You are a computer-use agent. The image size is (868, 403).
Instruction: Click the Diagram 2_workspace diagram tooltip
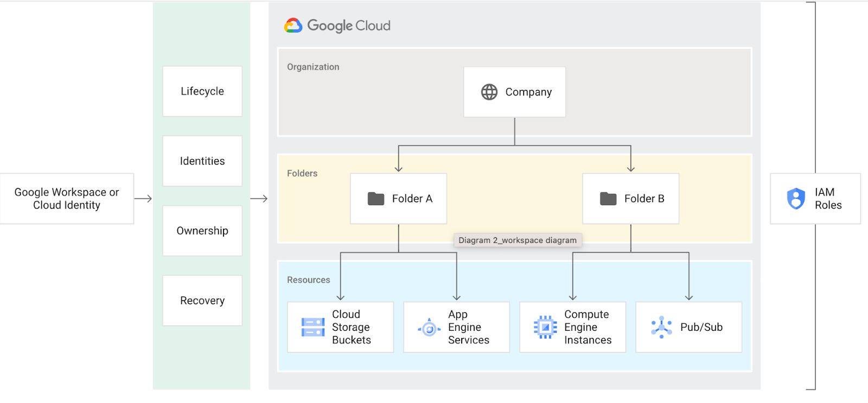click(518, 241)
